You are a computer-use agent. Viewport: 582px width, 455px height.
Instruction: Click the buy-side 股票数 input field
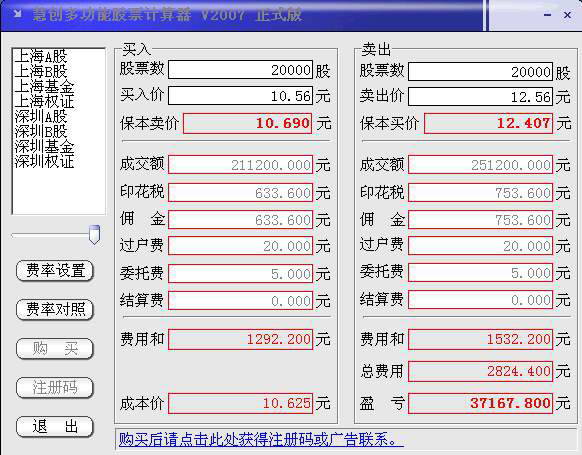pos(241,70)
